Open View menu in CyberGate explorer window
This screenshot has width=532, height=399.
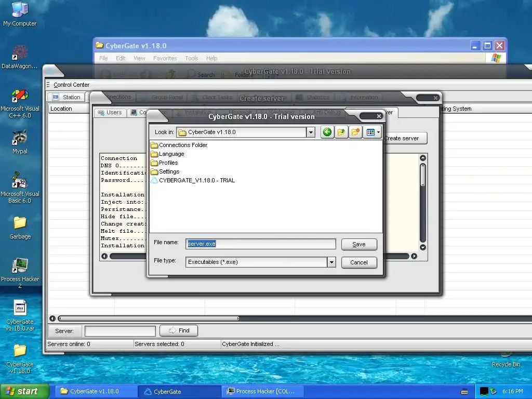[x=139, y=58]
